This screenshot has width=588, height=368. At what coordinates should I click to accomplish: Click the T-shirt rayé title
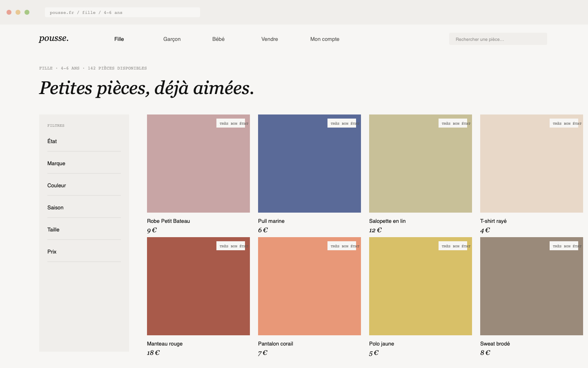click(493, 221)
